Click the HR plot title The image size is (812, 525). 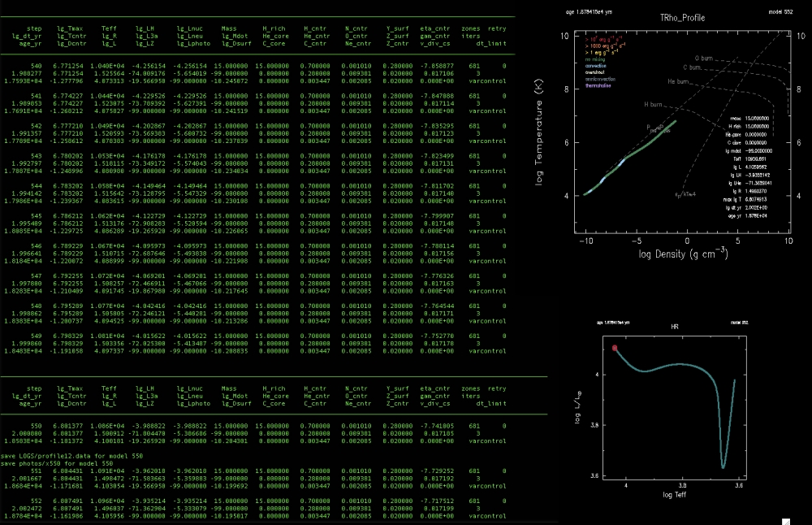pos(674,327)
